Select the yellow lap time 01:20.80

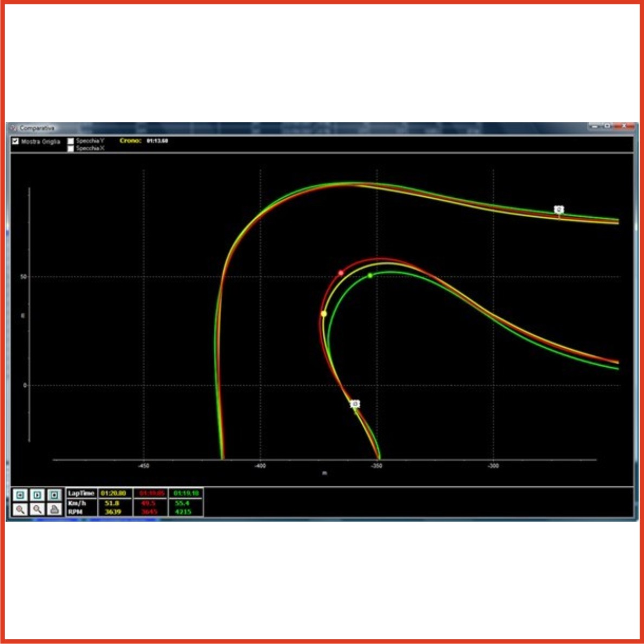(x=114, y=493)
